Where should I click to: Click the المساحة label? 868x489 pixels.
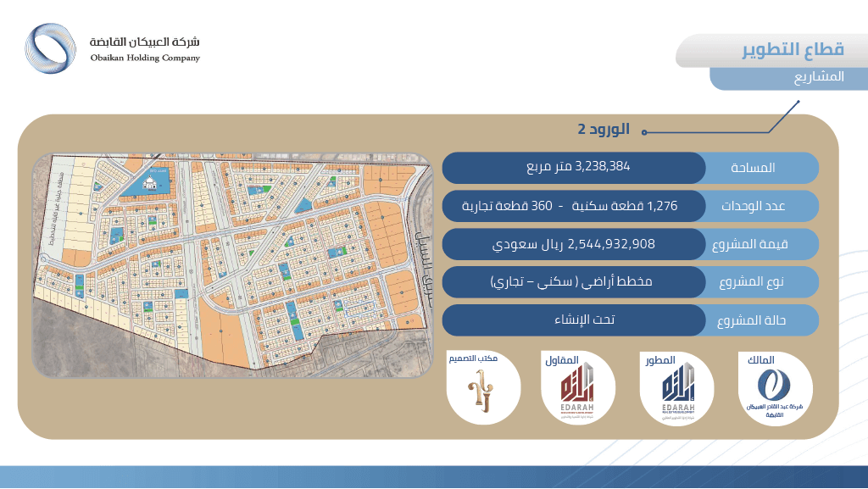tap(753, 168)
